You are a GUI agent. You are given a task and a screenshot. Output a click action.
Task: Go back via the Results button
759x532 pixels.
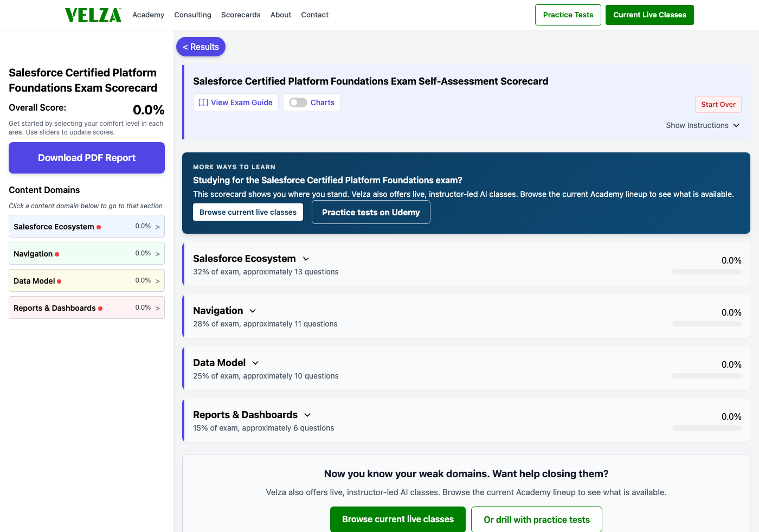(x=201, y=47)
